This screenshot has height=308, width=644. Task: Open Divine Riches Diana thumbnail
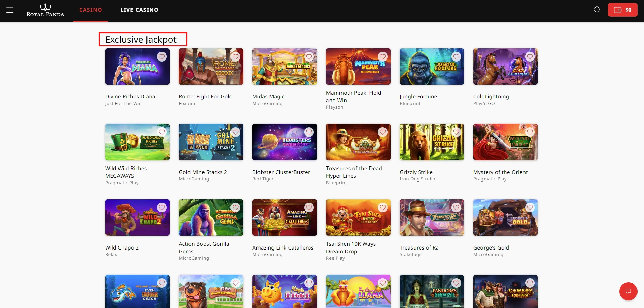137,66
